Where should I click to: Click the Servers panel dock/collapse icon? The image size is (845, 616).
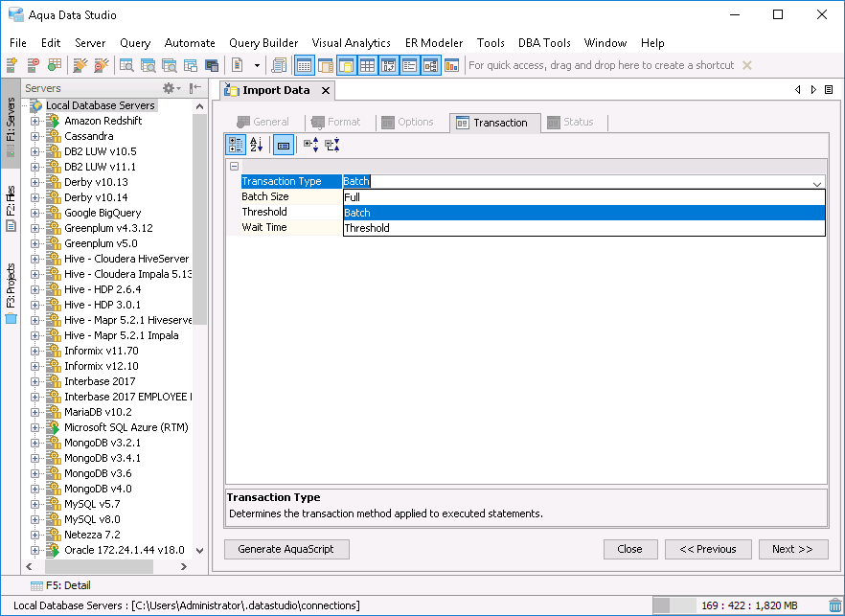coord(195,88)
